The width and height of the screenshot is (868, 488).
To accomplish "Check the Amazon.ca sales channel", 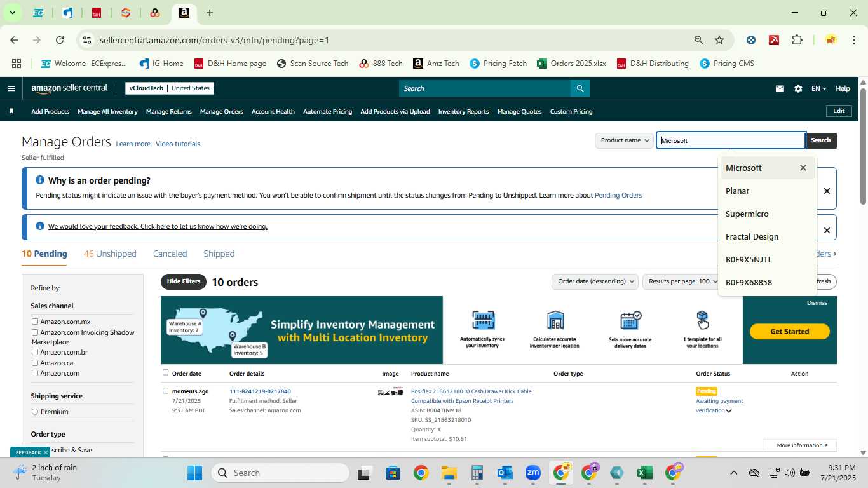I will (35, 363).
